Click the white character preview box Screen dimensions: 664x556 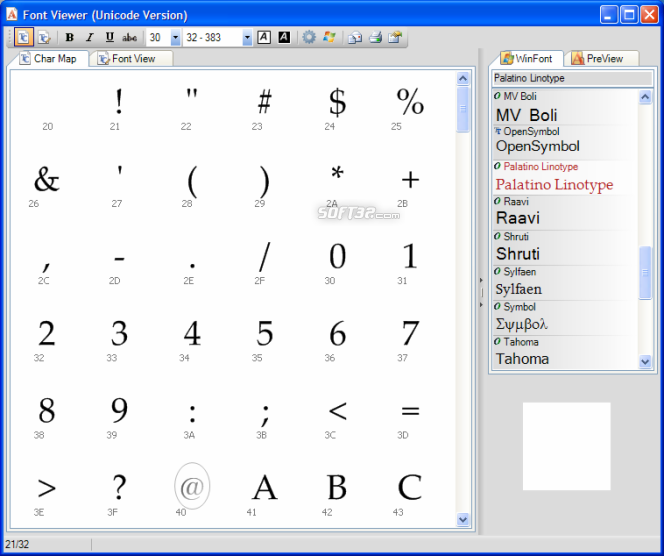tap(567, 446)
